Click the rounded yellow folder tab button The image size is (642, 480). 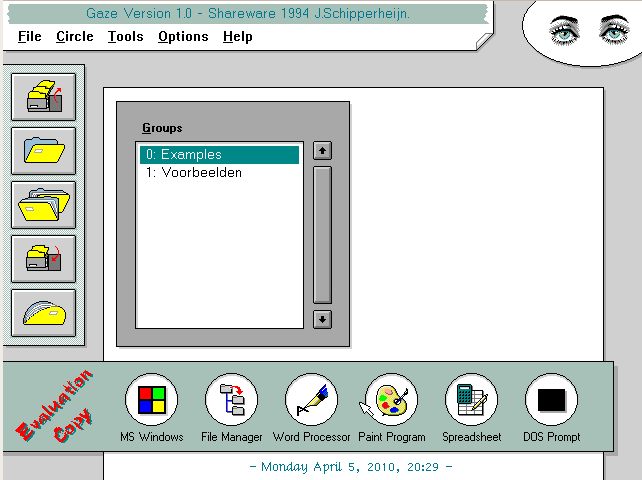coord(43,313)
